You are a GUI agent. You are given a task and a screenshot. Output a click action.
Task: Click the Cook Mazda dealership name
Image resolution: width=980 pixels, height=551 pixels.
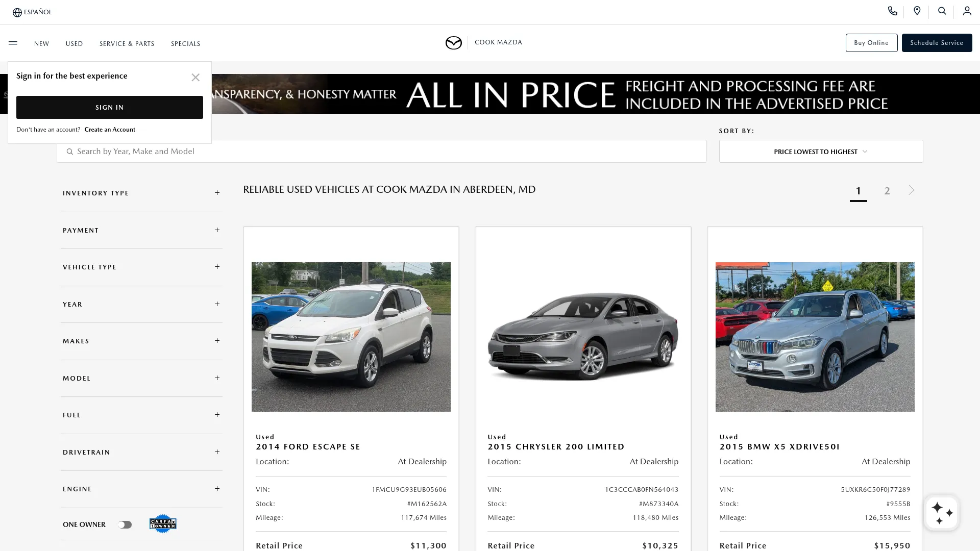coord(498,42)
